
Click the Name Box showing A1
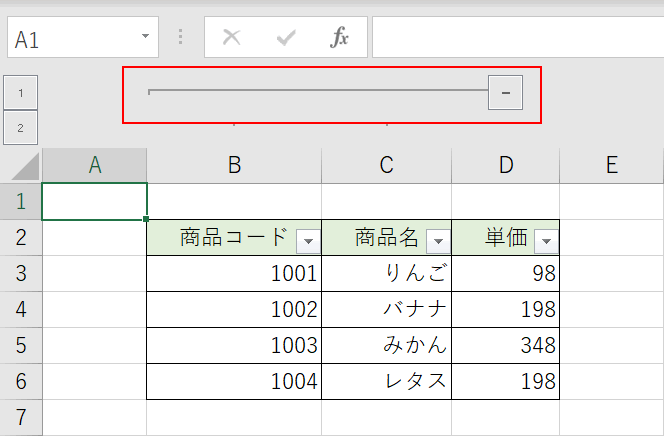[x=83, y=37]
